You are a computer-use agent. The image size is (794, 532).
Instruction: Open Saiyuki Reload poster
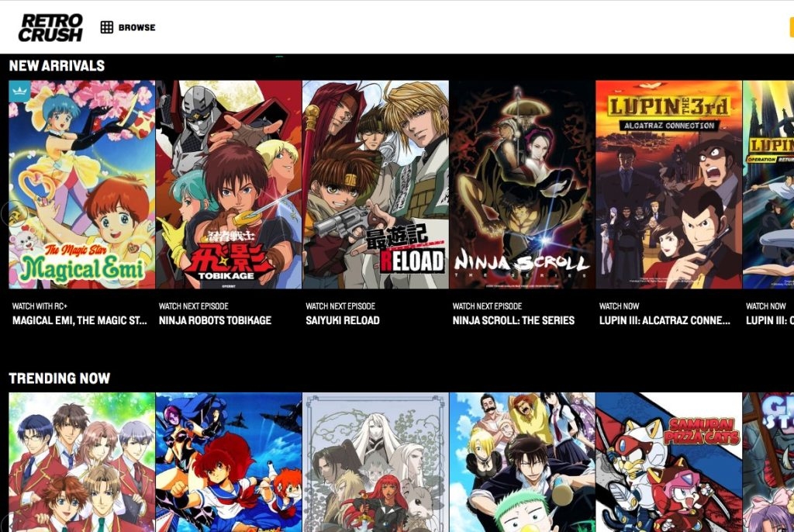(376, 185)
